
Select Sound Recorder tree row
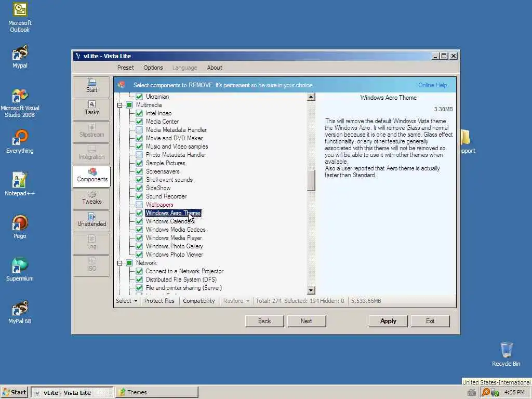click(x=166, y=196)
